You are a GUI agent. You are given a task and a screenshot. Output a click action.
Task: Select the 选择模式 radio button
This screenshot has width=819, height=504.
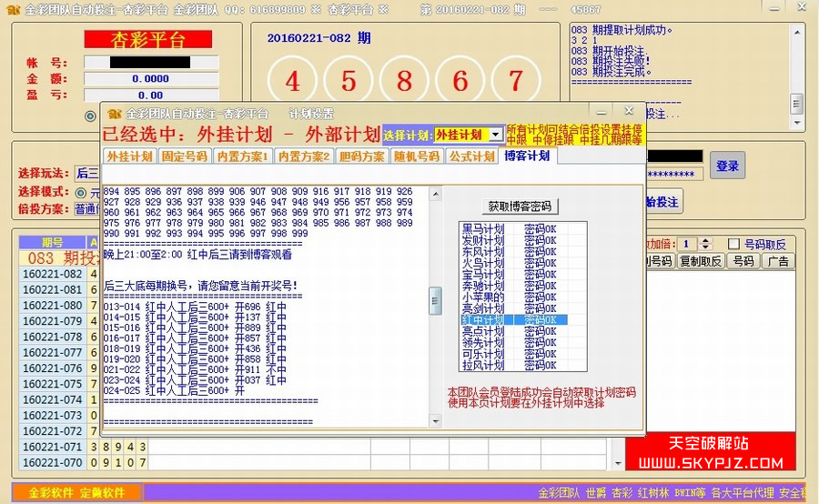click(80, 193)
